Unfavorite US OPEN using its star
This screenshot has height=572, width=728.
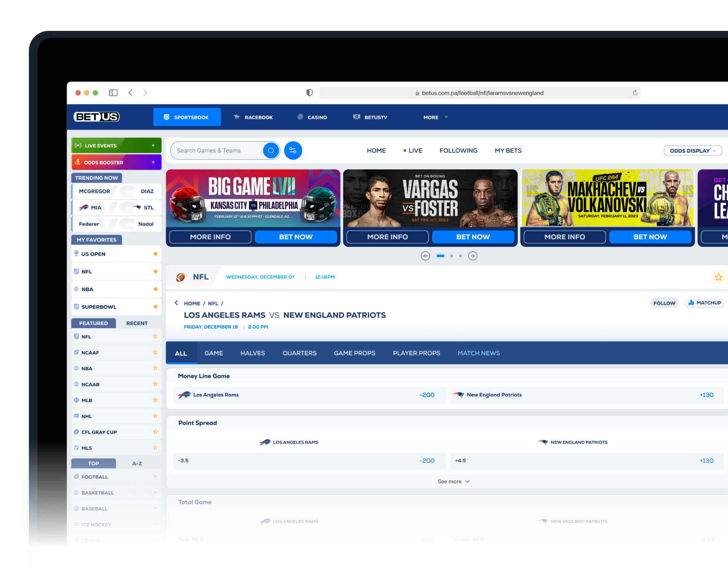coord(155,254)
